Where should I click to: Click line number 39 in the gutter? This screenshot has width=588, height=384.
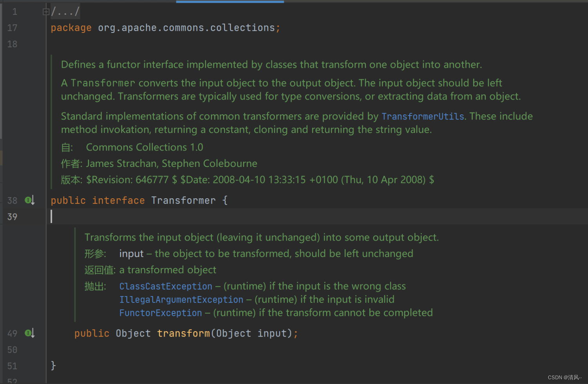pyautogui.click(x=12, y=217)
